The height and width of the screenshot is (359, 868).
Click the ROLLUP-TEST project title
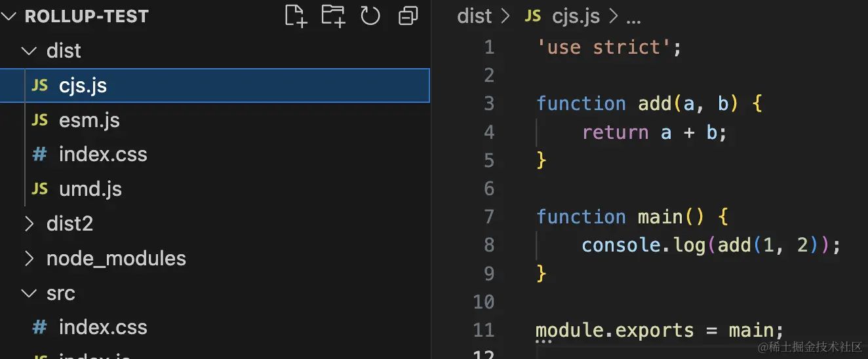coord(87,16)
